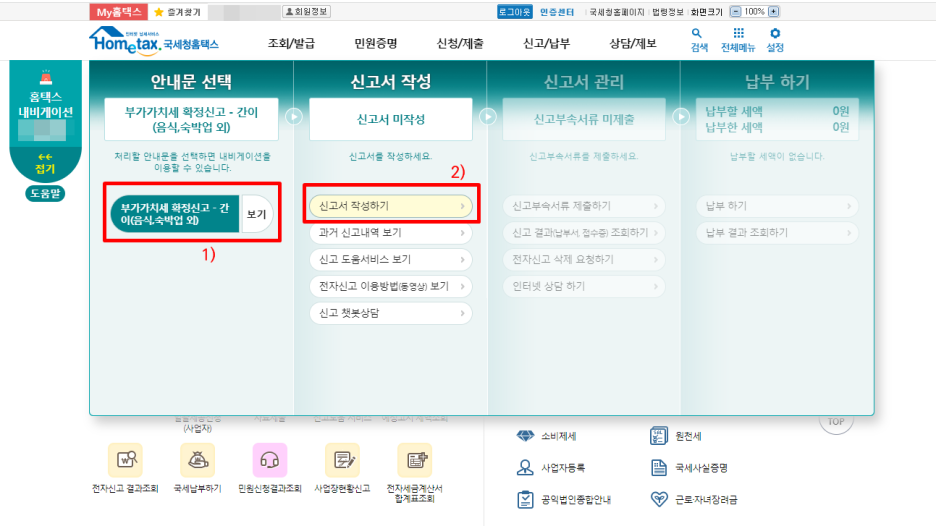
Task: Go to 국세청홈페이지 link
Action: (x=617, y=12)
